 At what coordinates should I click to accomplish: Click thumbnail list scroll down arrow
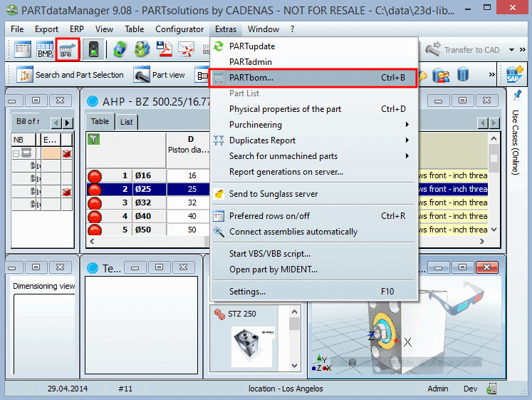point(294,366)
